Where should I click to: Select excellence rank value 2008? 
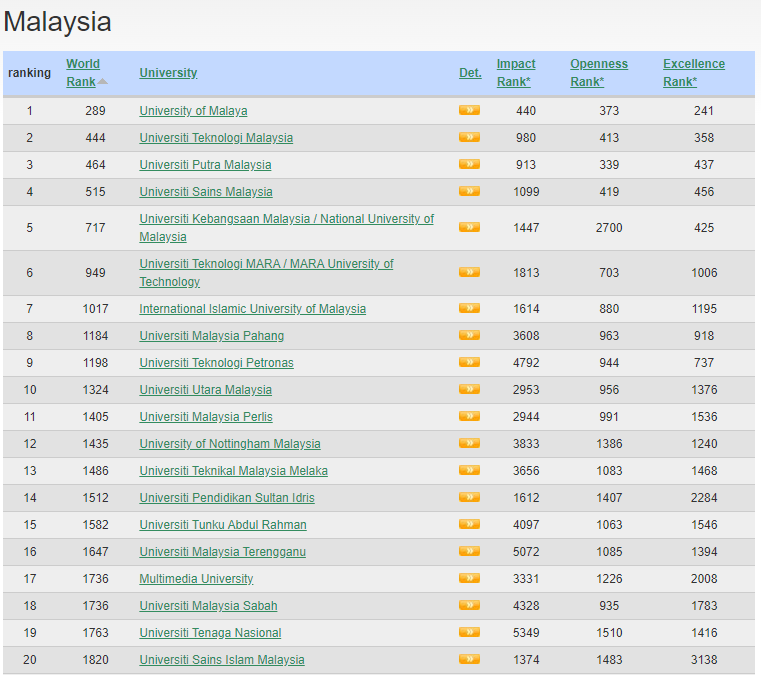704,579
